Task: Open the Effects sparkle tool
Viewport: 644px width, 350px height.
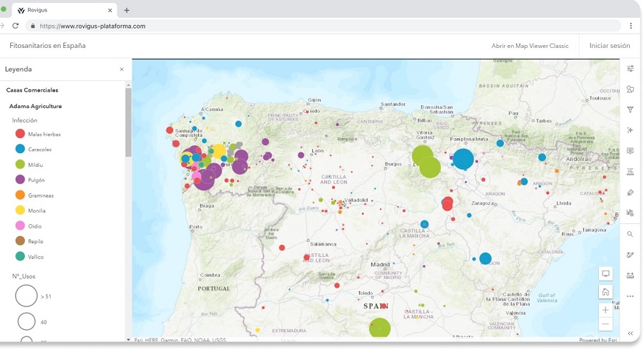Action: [x=630, y=130]
